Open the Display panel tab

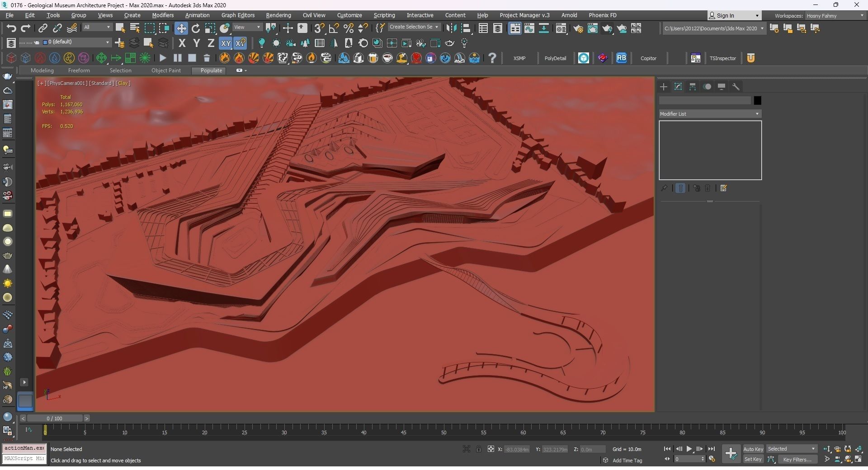coord(722,87)
